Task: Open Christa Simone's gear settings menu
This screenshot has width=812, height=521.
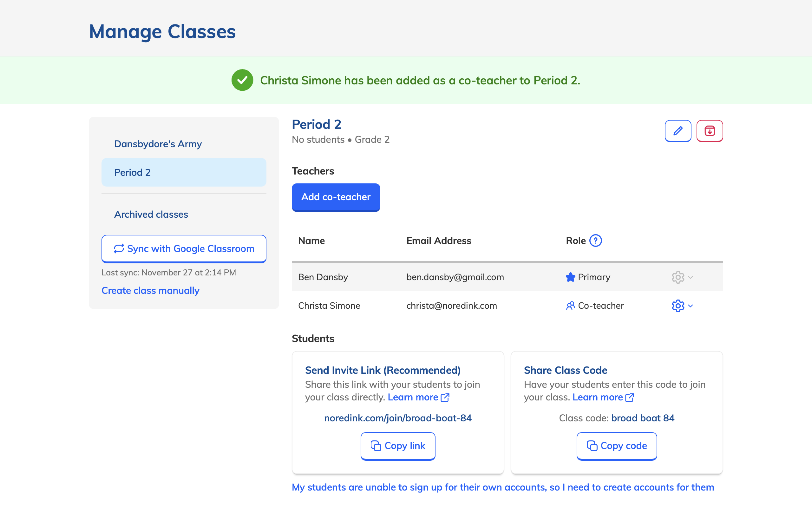Action: (681, 306)
